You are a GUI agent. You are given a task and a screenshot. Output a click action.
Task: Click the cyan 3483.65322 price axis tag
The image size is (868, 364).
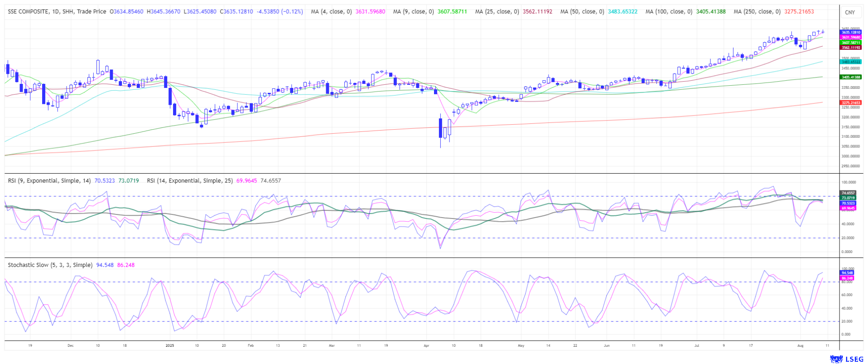tap(850, 62)
